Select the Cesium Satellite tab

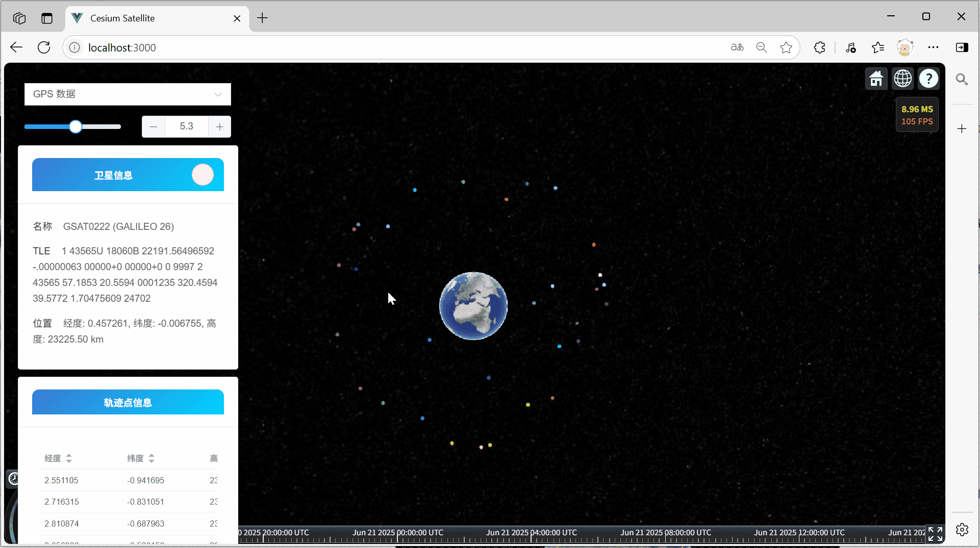coord(157,18)
